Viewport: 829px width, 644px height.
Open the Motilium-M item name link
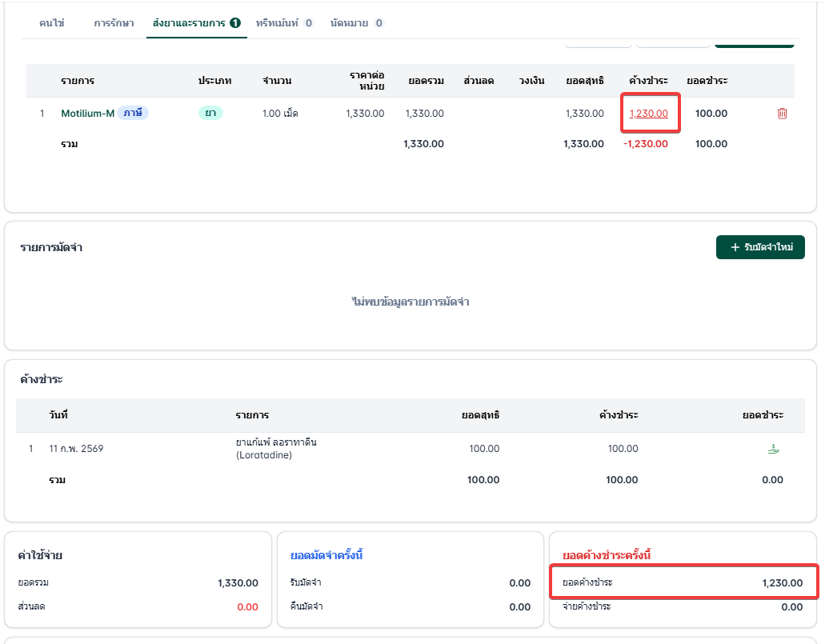coord(88,113)
